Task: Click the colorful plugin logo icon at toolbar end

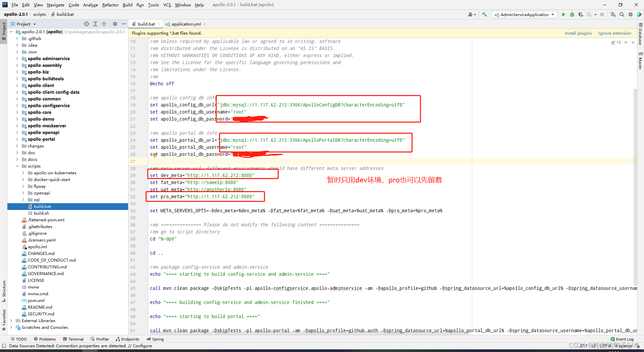Action: click(639, 14)
